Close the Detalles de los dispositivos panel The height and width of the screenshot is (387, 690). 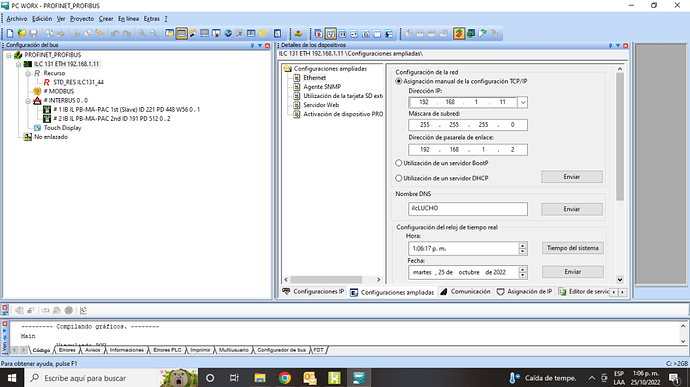pos(625,45)
